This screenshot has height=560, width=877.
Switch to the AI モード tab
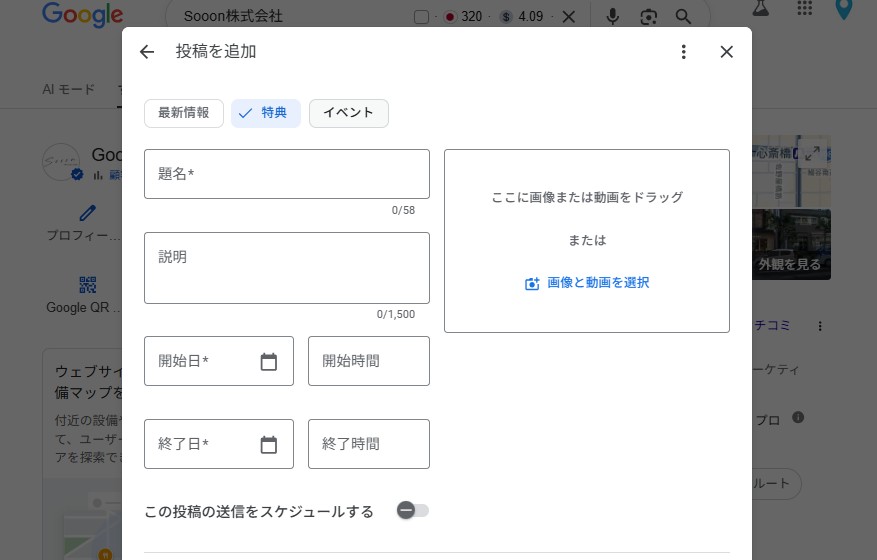tap(68, 90)
